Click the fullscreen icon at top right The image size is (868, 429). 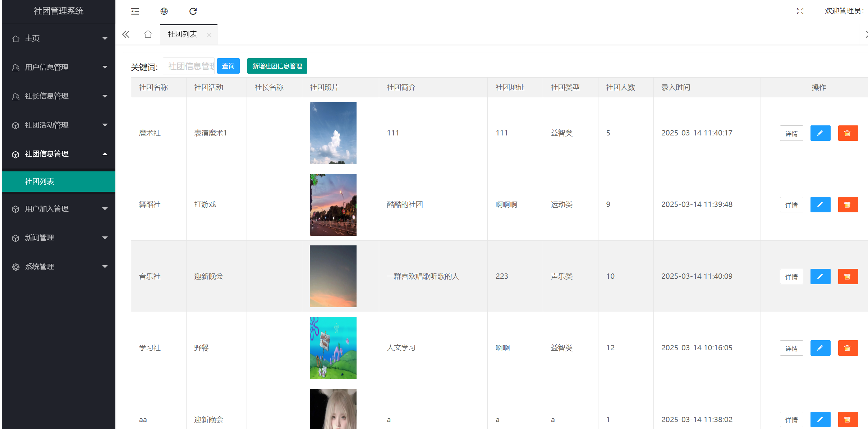coord(800,11)
